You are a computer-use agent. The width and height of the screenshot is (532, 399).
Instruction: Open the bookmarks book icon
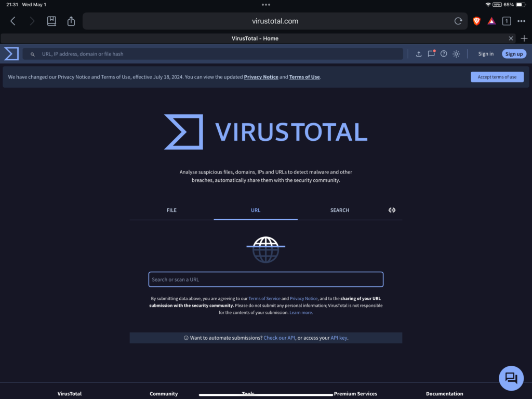pos(51,21)
